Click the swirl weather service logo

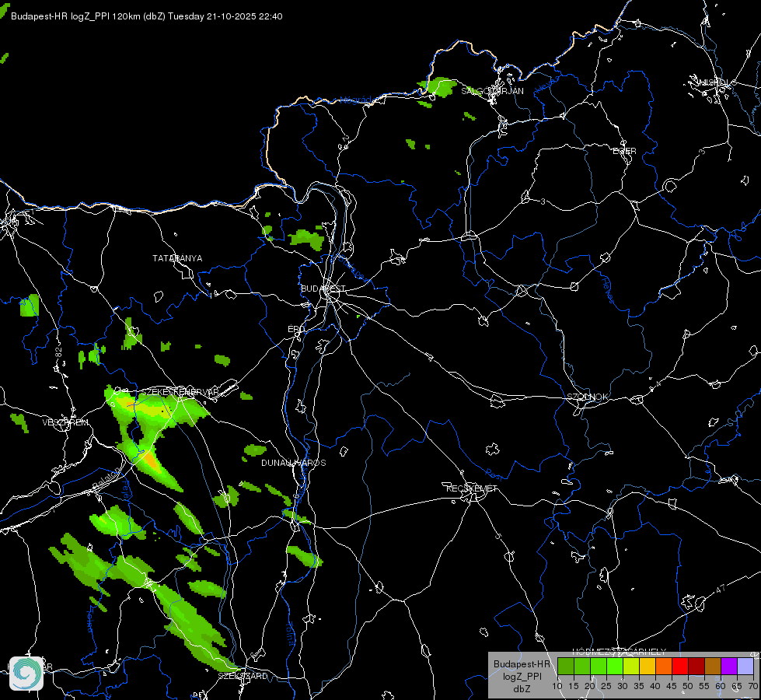(x=26, y=674)
